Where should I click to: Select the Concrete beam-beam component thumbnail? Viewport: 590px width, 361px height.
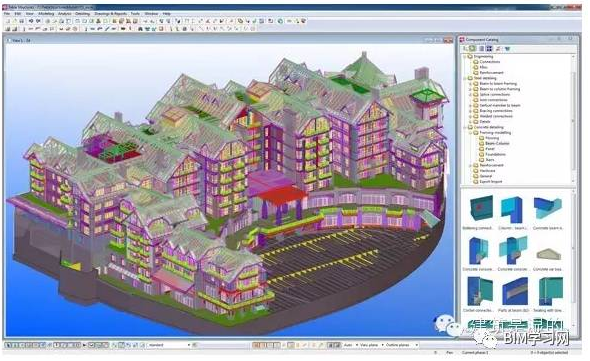pos(547,208)
